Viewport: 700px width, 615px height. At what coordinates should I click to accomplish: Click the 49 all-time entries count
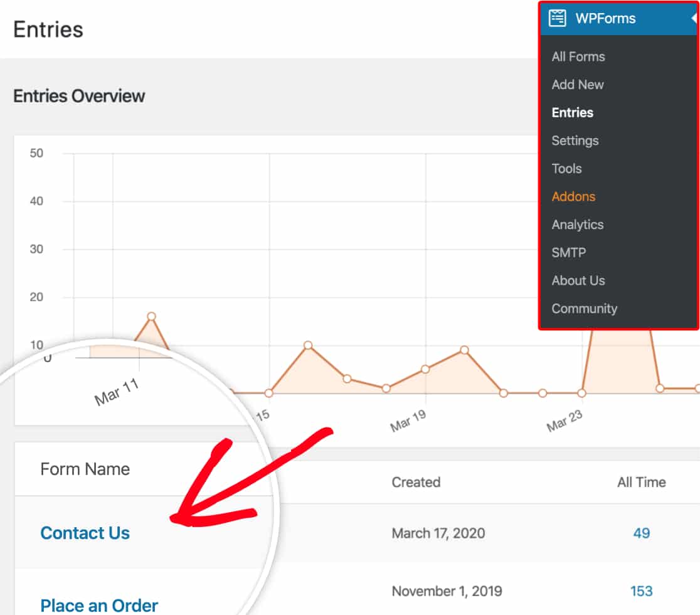pos(642,533)
